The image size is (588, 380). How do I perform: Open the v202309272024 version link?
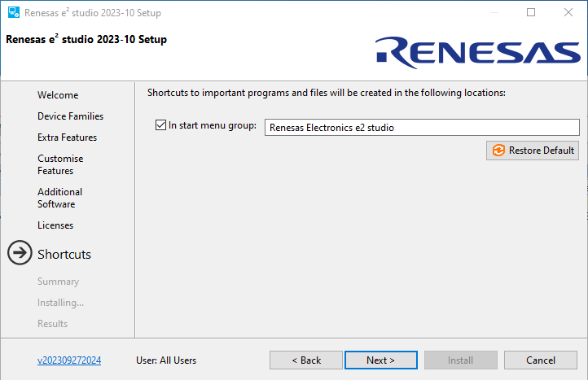(x=69, y=360)
